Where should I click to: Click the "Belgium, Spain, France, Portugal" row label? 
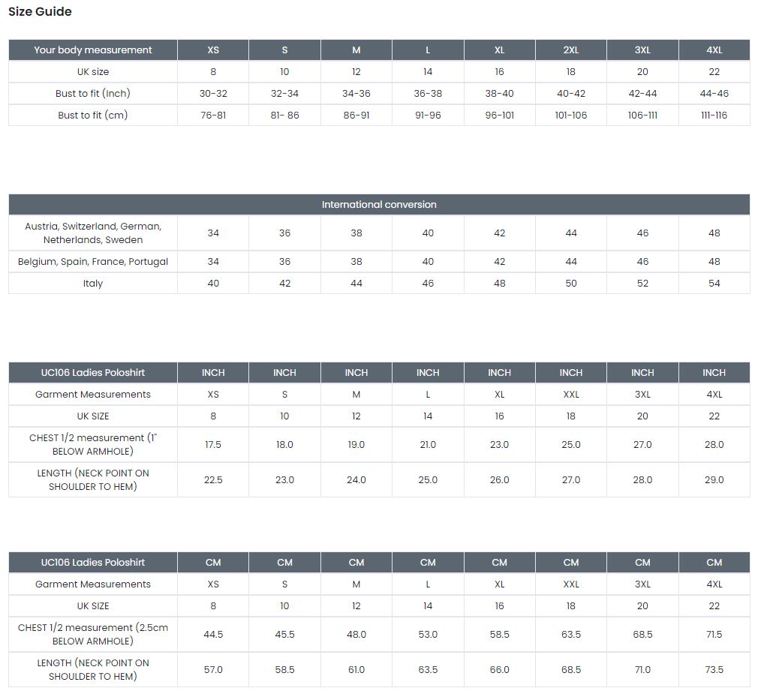pos(93,262)
